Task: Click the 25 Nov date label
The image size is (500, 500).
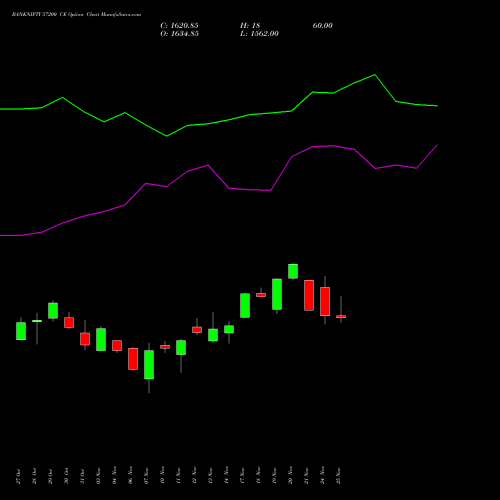Action: pyautogui.click(x=338, y=476)
